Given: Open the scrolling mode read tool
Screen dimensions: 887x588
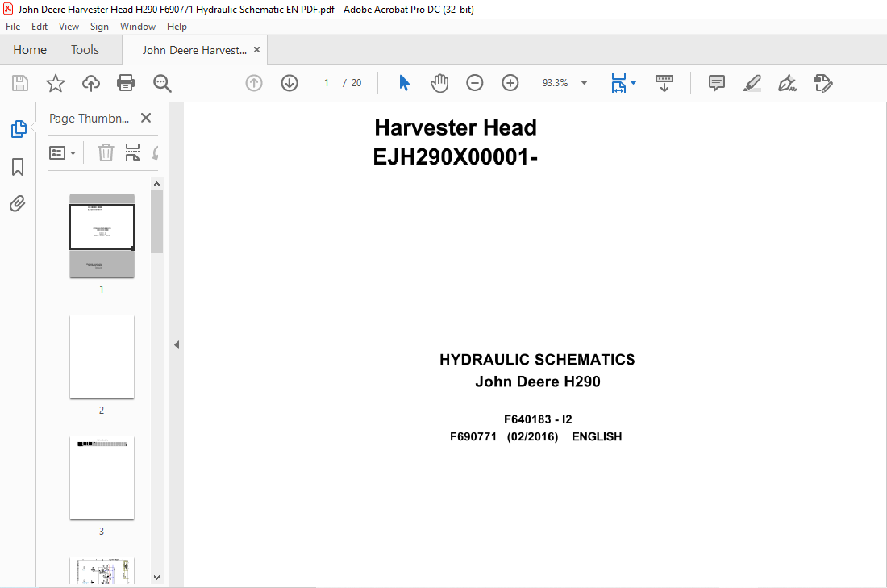Looking at the screenshot, I should click(664, 83).
